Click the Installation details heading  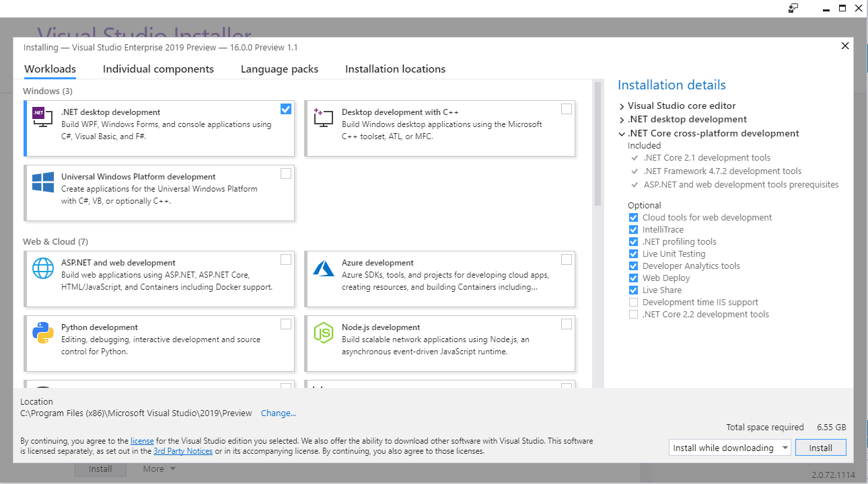click(x=672, y=85)
